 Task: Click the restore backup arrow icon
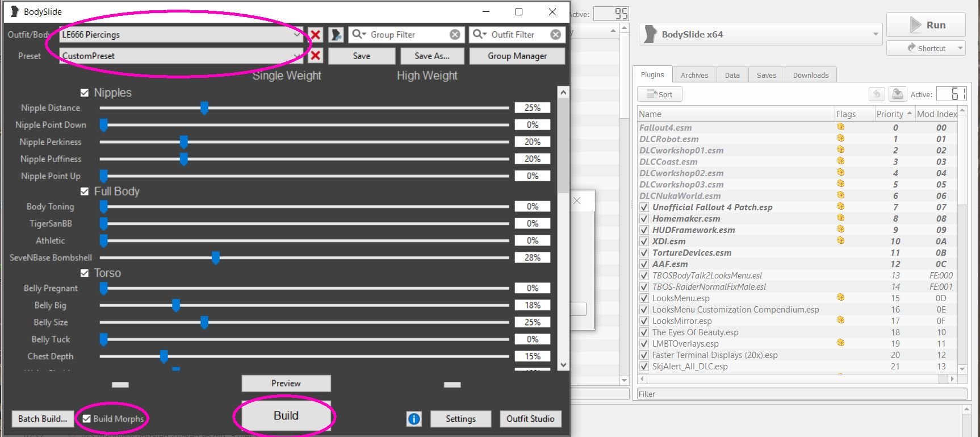point(877,94)
